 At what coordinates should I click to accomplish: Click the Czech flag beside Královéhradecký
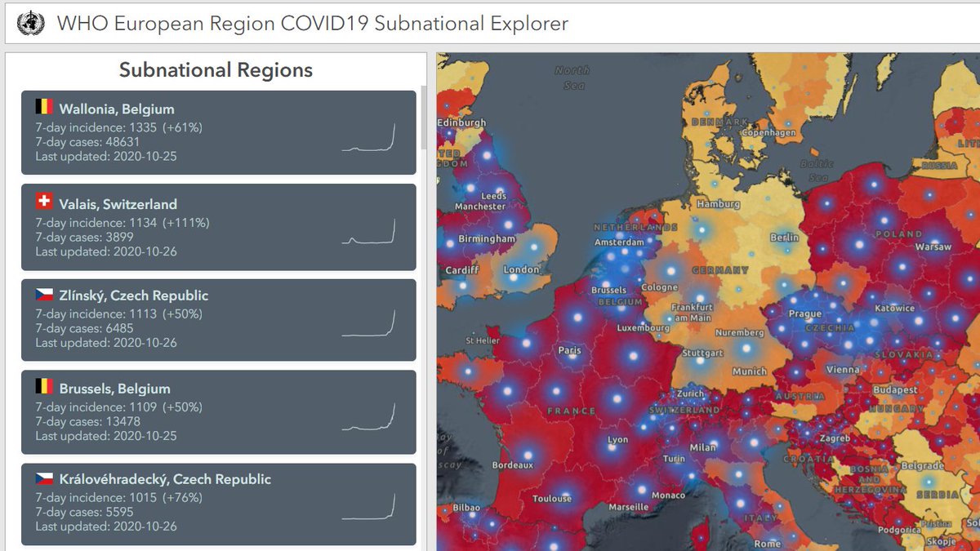click(44, 478)
